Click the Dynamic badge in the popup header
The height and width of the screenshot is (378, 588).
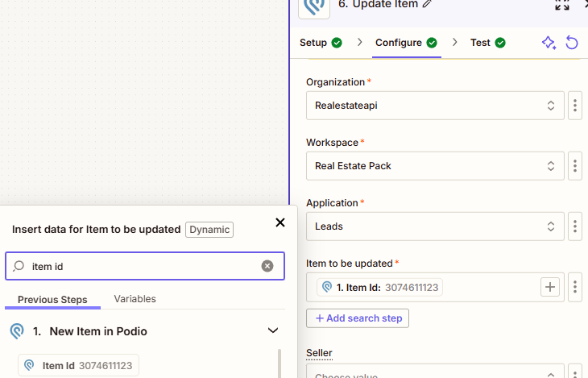click(x=209, y=230)
